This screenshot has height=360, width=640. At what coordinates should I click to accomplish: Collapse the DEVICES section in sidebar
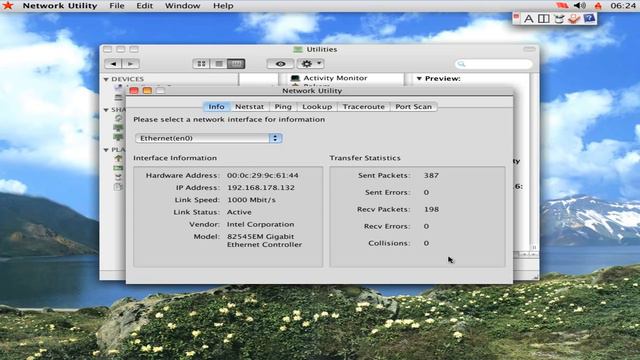point(106,79)
